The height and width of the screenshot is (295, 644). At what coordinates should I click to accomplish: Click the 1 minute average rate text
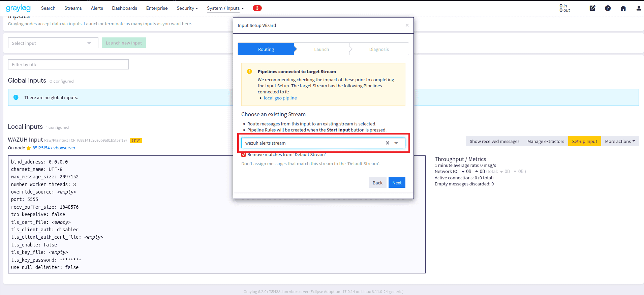click(x=465, y=166)
